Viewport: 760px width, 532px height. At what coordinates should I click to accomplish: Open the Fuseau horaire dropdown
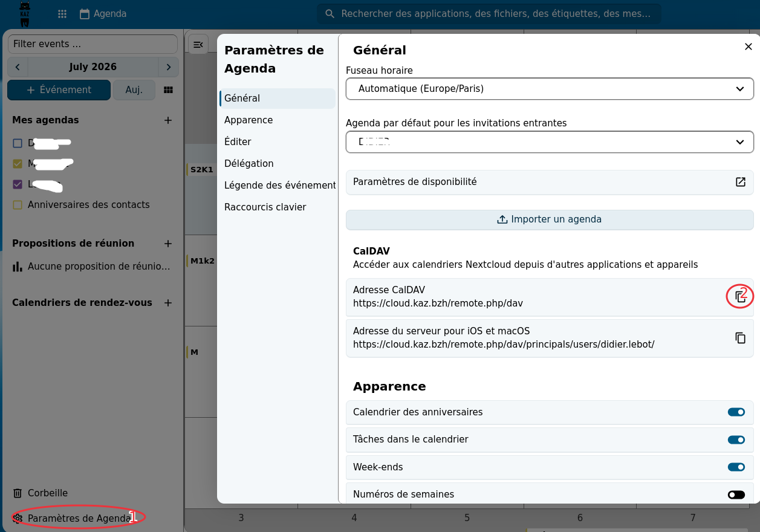(x=550, y=89)
